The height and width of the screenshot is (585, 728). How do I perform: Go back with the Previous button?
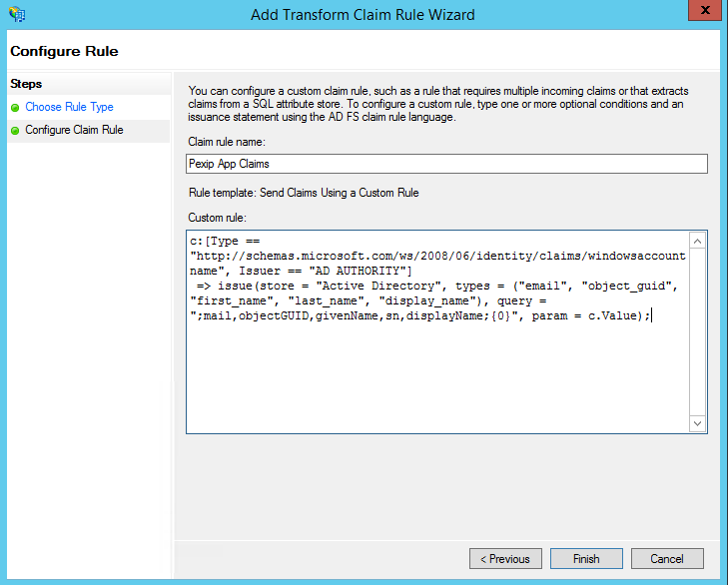(x=505, y=559)
